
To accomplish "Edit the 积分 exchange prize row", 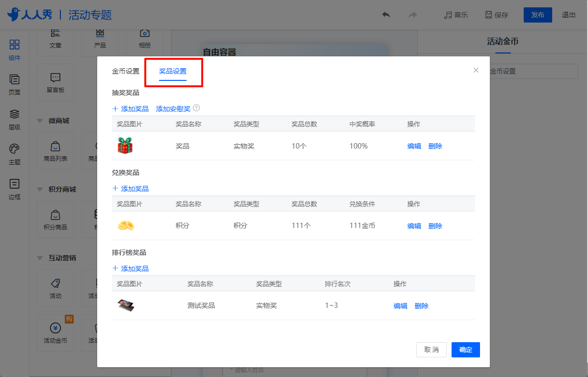I will [414, 226].
